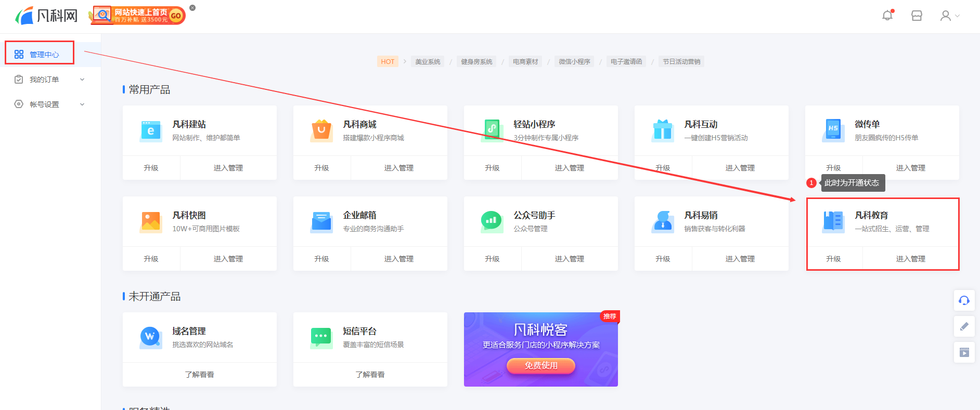Click the 轻站小程序 icon

tap(492, 130)
